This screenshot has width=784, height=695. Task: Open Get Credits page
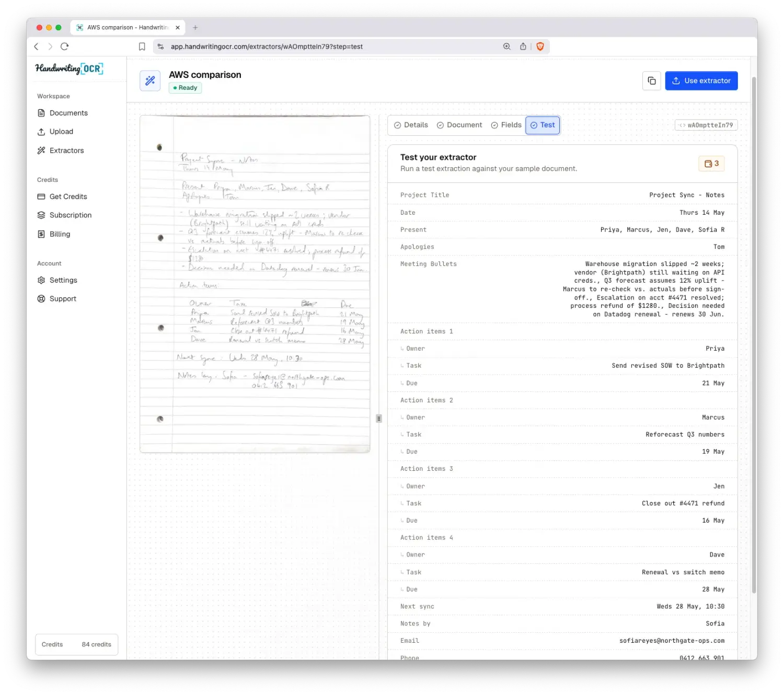click(62, 196)
